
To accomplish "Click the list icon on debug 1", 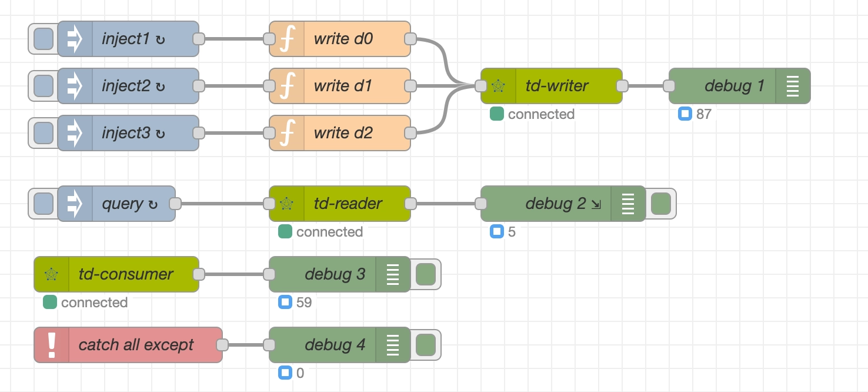I will (793, 86).
